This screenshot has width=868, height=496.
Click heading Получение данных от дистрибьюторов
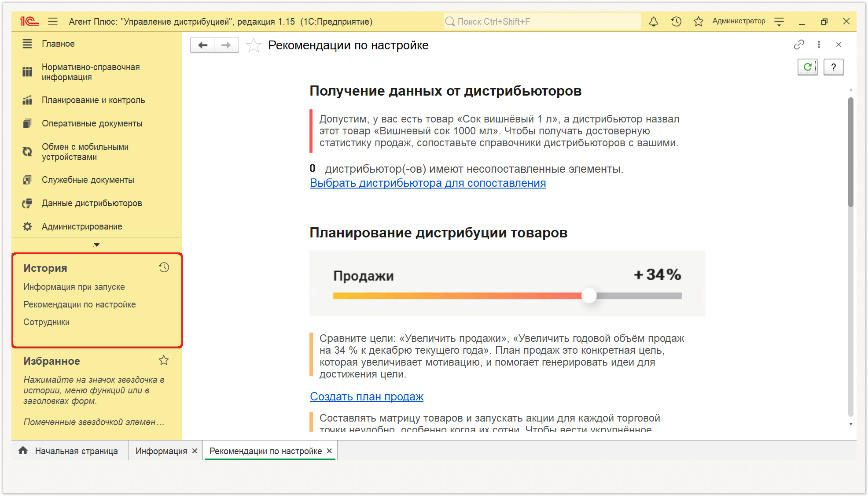445,91
